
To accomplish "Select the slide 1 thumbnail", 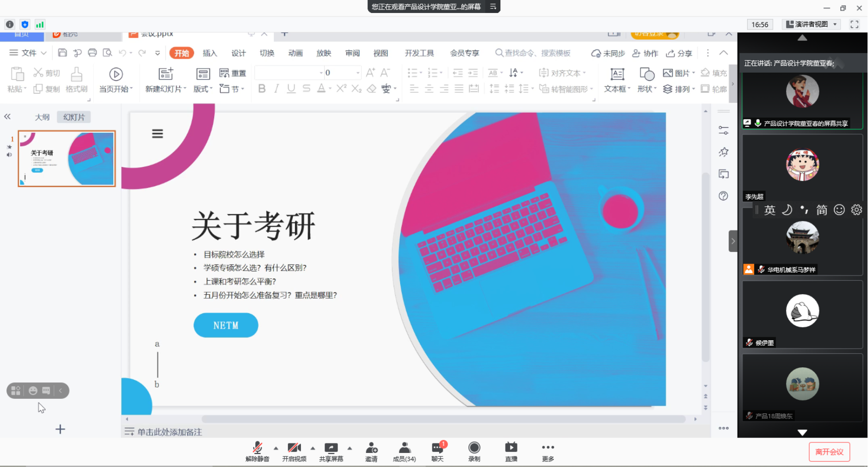I will pyautogui.click(x=67, y=159).
